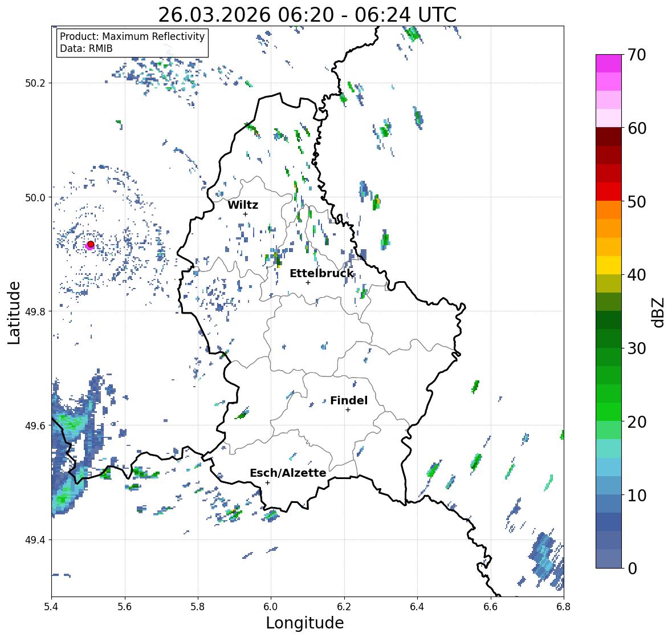Viewport: 672px width, 637px height.
Task: Click the 0 tick on the colorbar
Action: [x=633, y=569]
